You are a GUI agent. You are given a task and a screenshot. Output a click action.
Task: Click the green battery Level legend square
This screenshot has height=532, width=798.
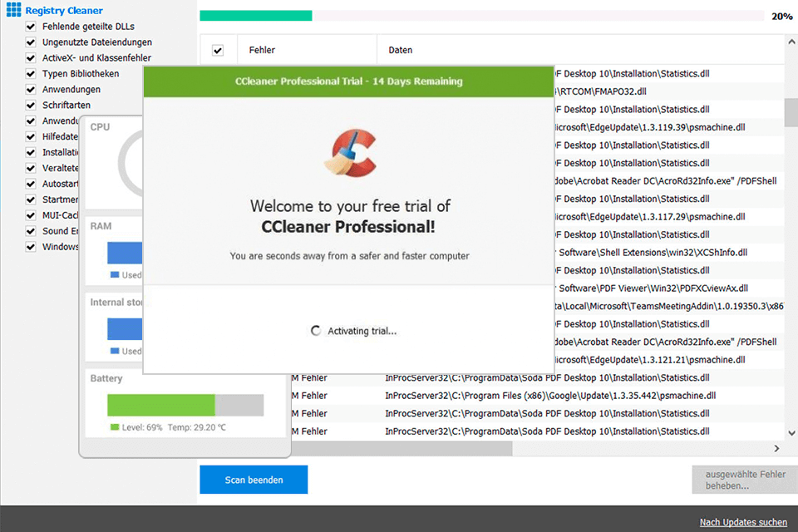point(115,427)
